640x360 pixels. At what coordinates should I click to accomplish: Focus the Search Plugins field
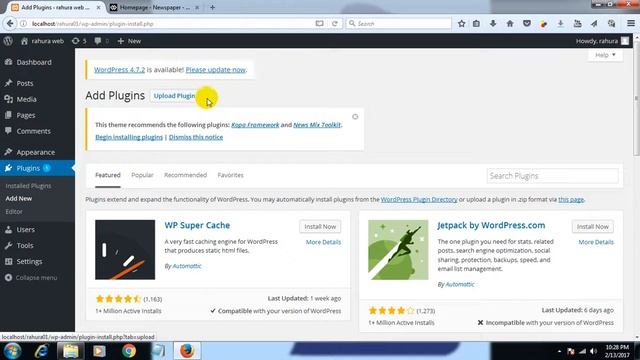click(552, 176)
